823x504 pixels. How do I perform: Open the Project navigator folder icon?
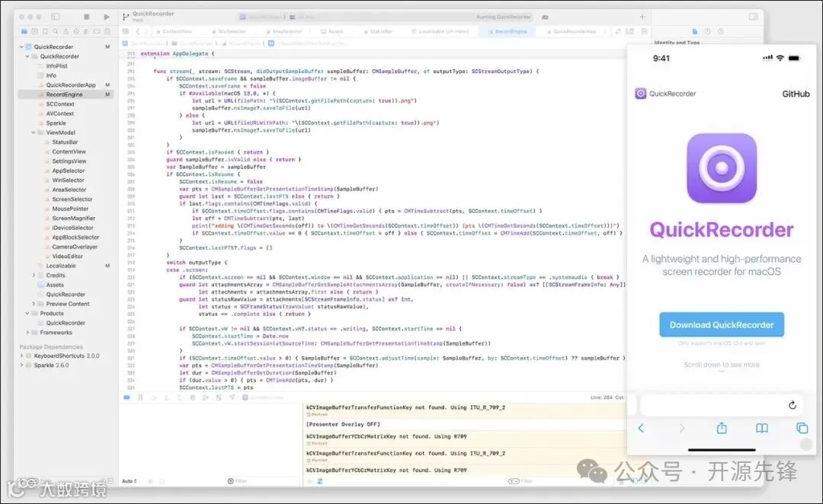pos(24,31)
